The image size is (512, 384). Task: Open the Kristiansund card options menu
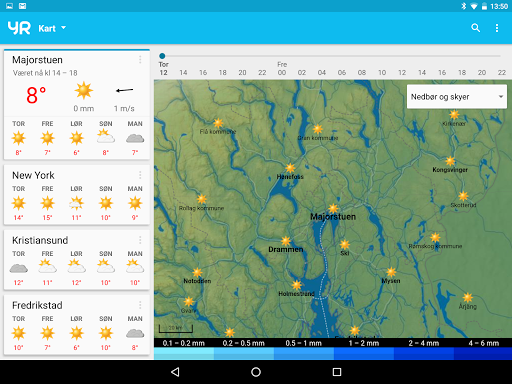pos(140,240)
